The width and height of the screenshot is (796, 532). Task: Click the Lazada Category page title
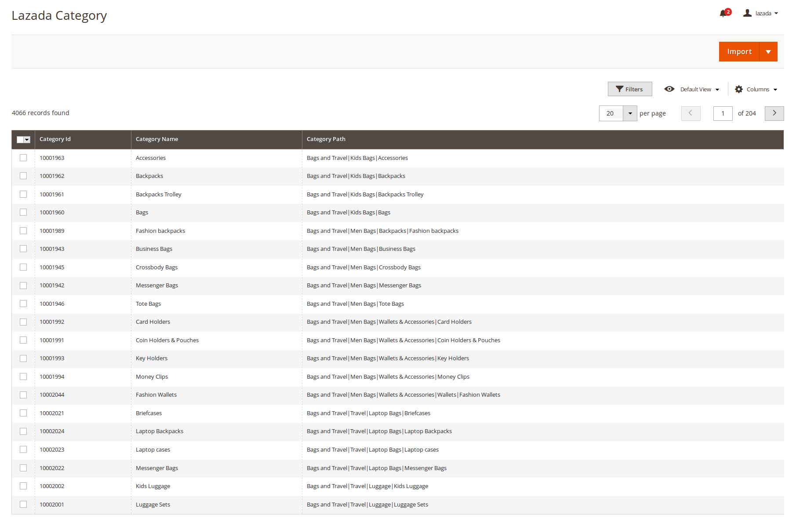click(x=59, y=16)
